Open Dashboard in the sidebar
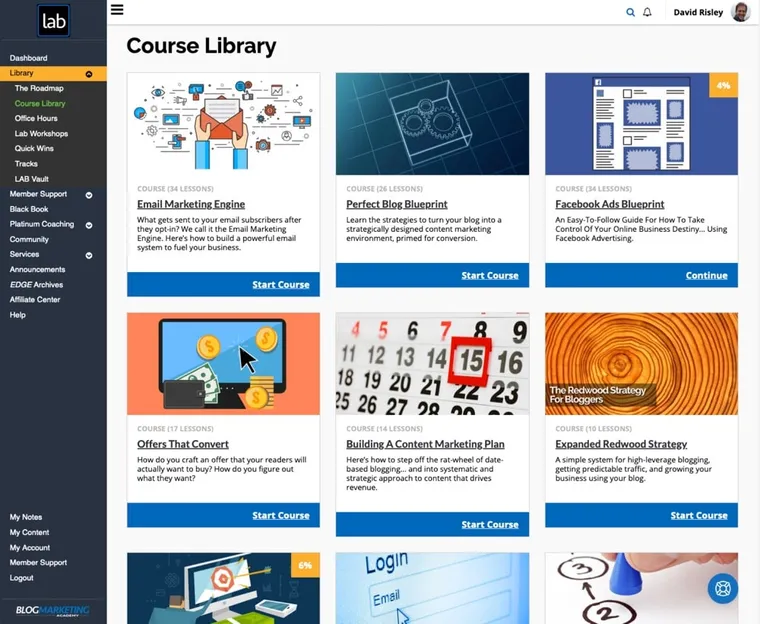This screenshot has height=624, width=760. click(29, 58)
